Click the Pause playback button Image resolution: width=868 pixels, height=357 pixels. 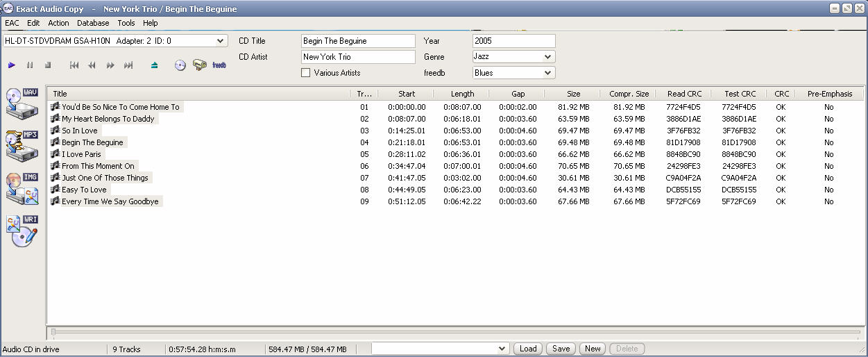pos(30,65)
